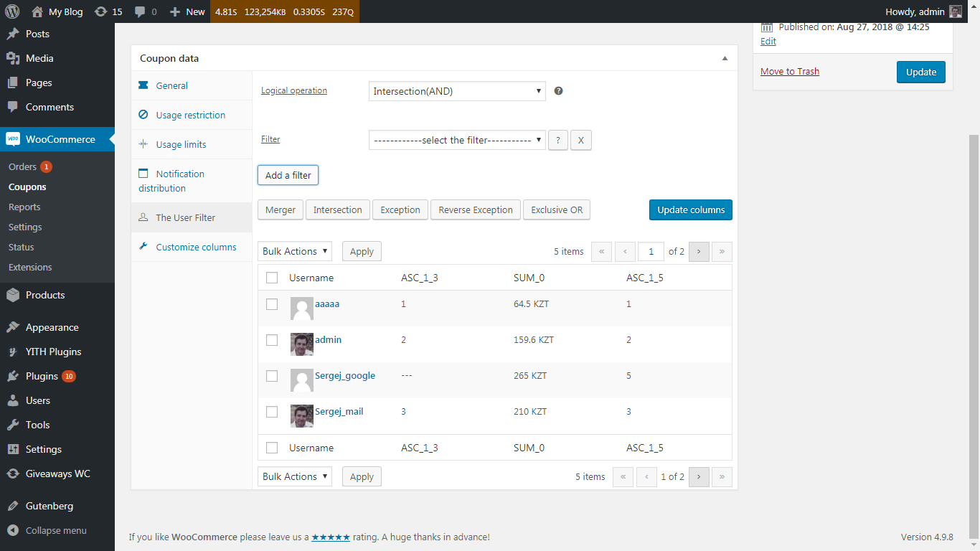
Task: Toggle select-all checkbox in table header
Action: coord(272,278)
